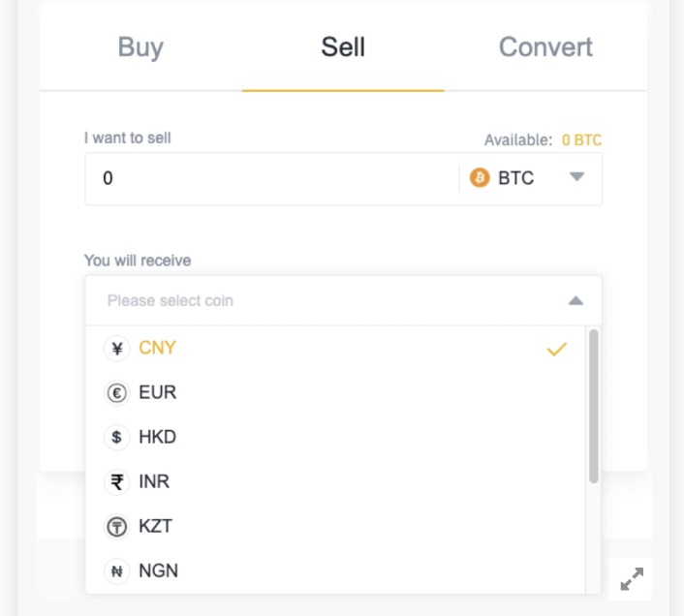The width and height of the screenshot is (684, 616).
Task: Click the euro symbol icon beside EUR
Action: point(116,393)
